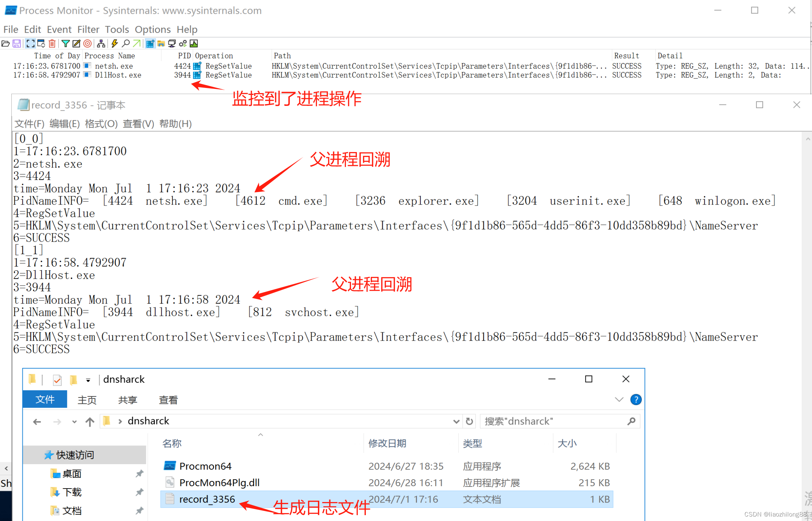The height and width of the screenshot is (521, 812).
Task: Click the Highlight pencil icon
Action: tap(76, 43)
